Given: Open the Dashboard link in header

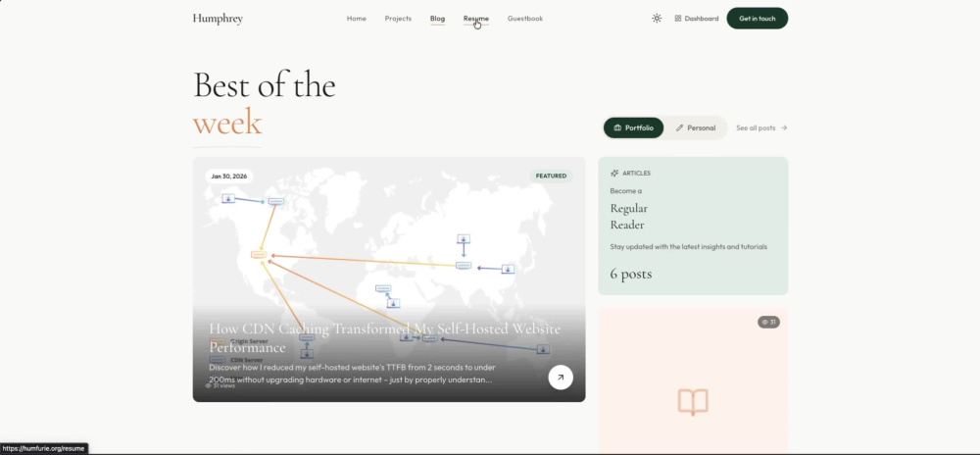Looking at the screenshot, I should click(x=696, y=19).
